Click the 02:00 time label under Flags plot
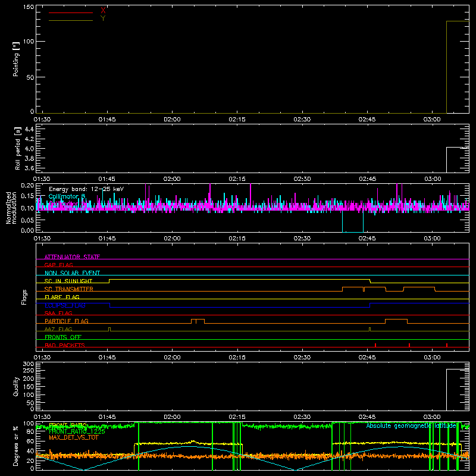The height and width of the screenshot is (476, 476). pos(172,358)
